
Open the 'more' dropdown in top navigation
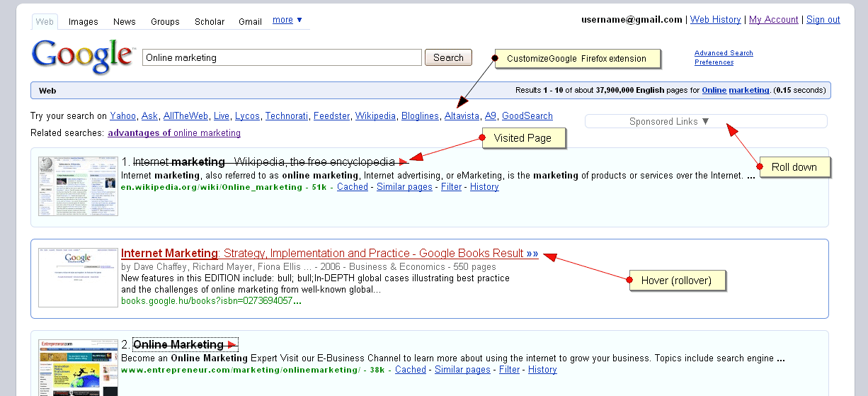(x=287, y=20)
